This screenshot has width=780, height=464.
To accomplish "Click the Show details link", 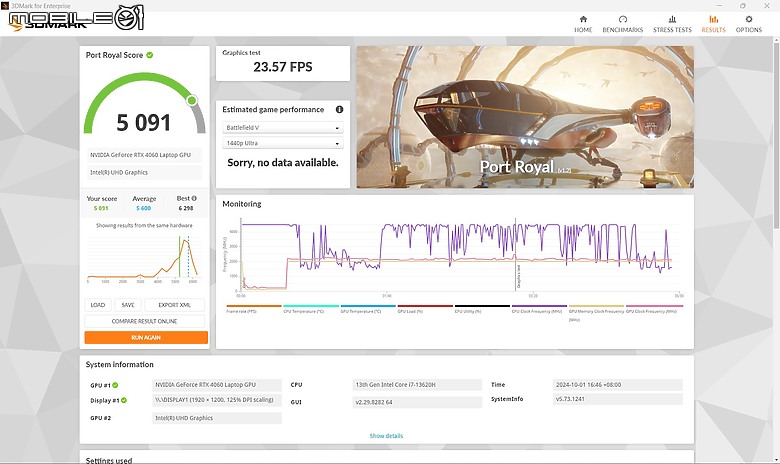I will (x=386, y=436).
